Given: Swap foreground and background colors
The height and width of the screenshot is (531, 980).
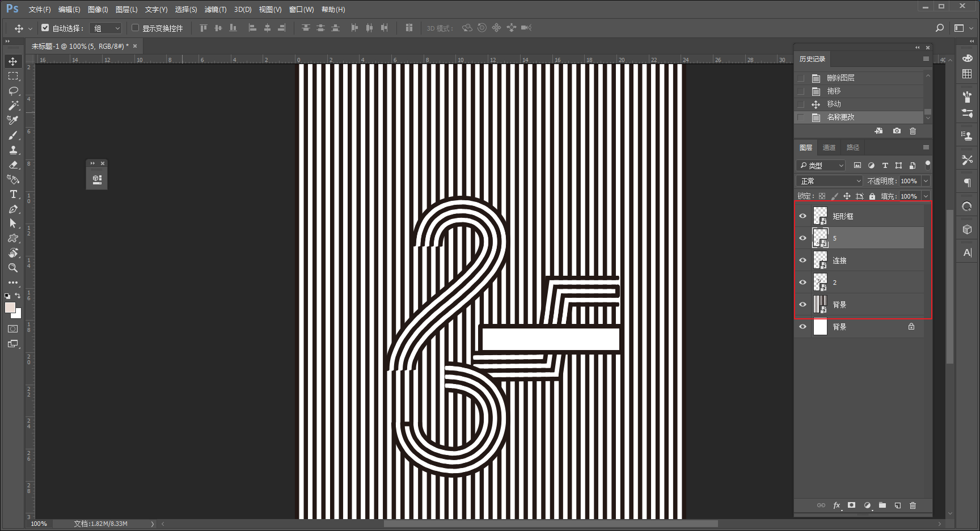Looking at the screenshot, I should [x=18, y=296].
